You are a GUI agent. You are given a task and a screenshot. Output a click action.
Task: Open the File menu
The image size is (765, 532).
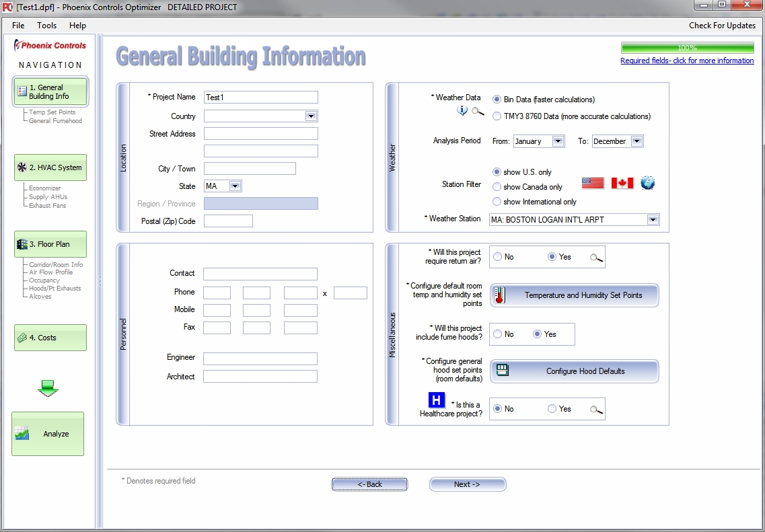tap(18, 26)
